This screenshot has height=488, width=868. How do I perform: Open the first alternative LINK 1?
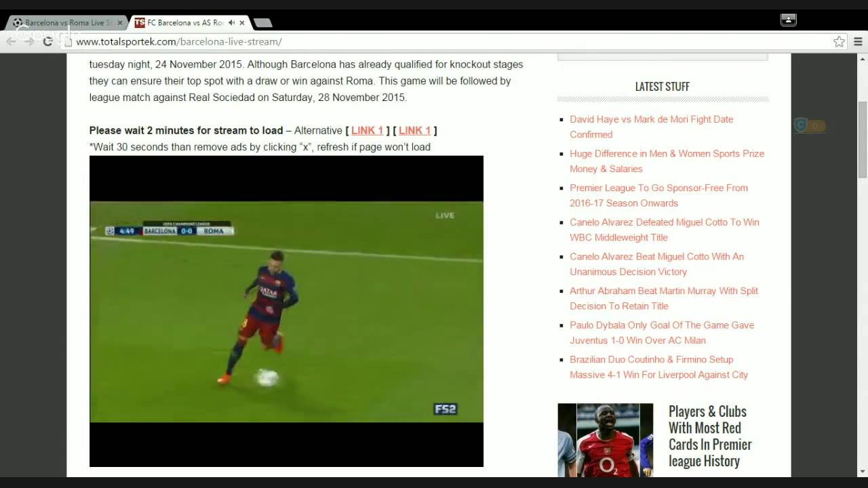click(367, 130)
